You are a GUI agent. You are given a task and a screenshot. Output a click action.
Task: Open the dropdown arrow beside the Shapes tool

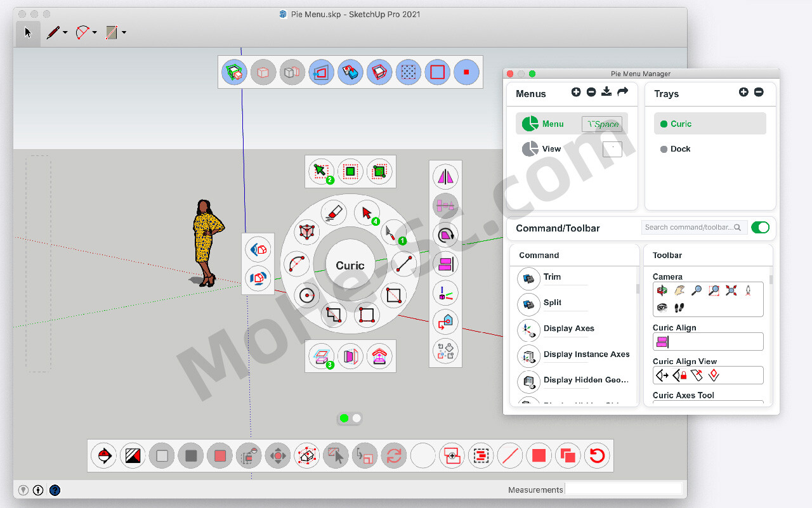click(x=124, y=33)
